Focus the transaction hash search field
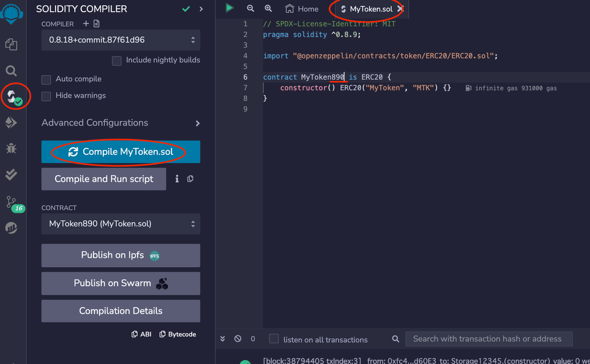The image size is (590, 364). (489, 339)
